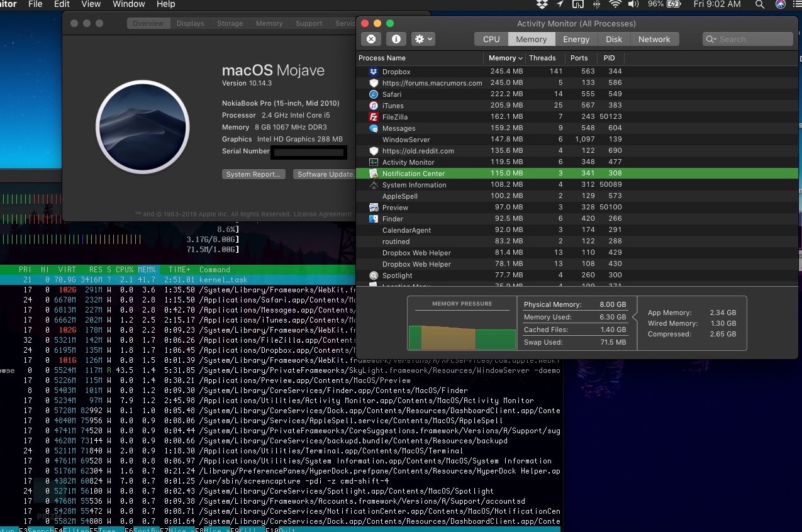Click the date and time in menu bar
The image size is (802, 532).
(717, 4)
